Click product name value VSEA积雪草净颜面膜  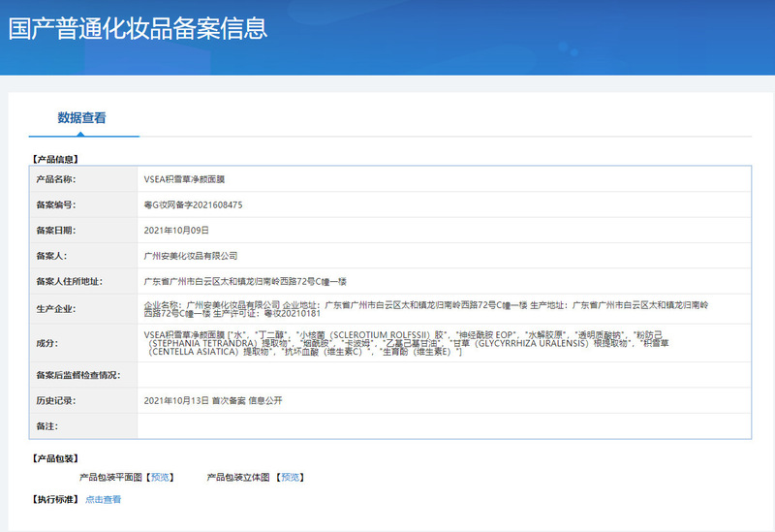[x=184, y=179]
